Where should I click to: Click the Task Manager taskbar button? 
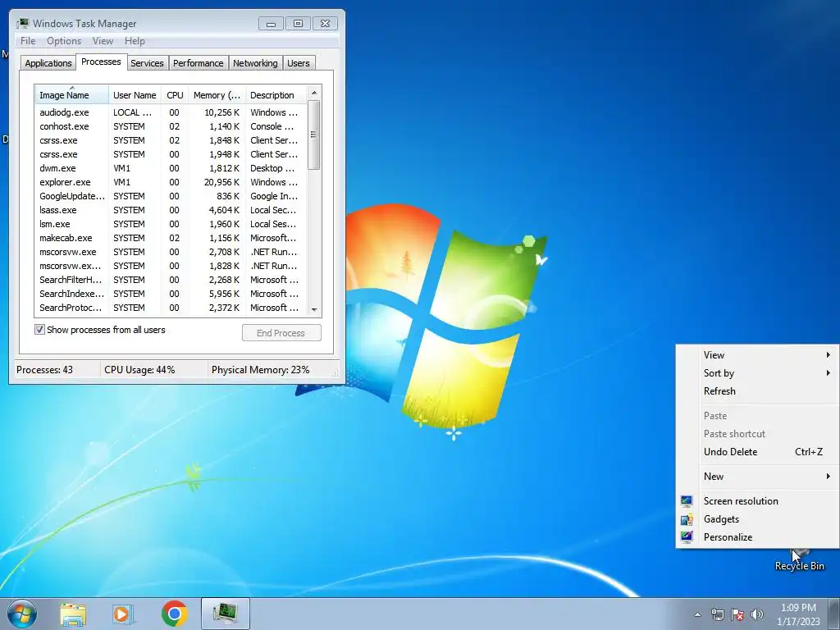coord(226,614)
